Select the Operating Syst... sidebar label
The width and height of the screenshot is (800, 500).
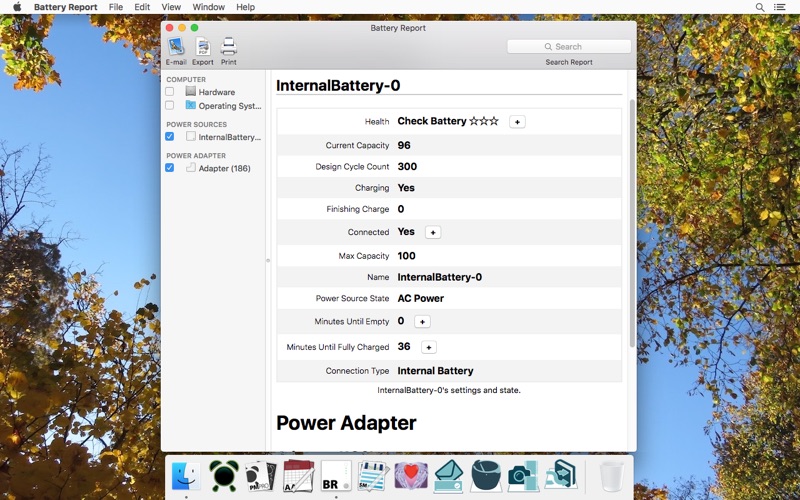click(x=230, y=106)
